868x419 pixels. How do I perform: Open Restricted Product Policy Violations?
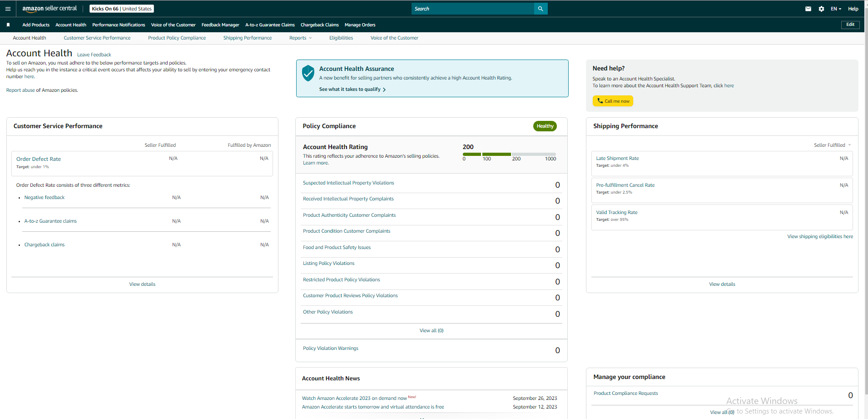[x=341, y=280]
